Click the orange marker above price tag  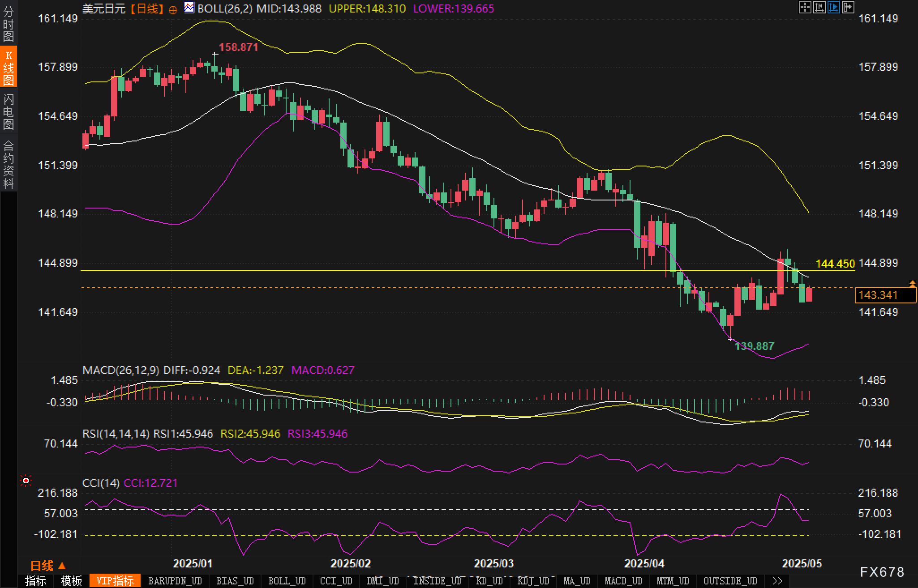tap(912, 284)
